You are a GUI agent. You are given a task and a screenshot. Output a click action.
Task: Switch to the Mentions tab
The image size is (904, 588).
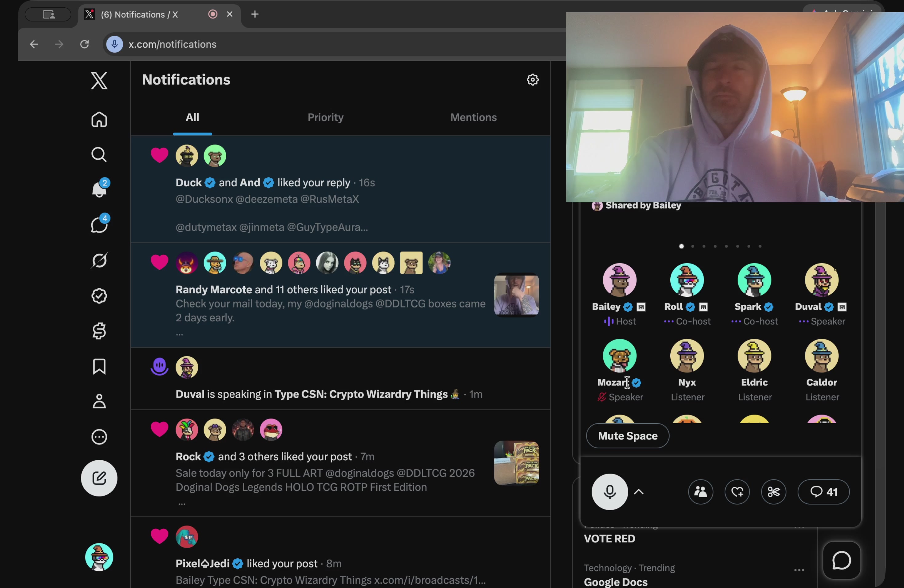[473, 117]
